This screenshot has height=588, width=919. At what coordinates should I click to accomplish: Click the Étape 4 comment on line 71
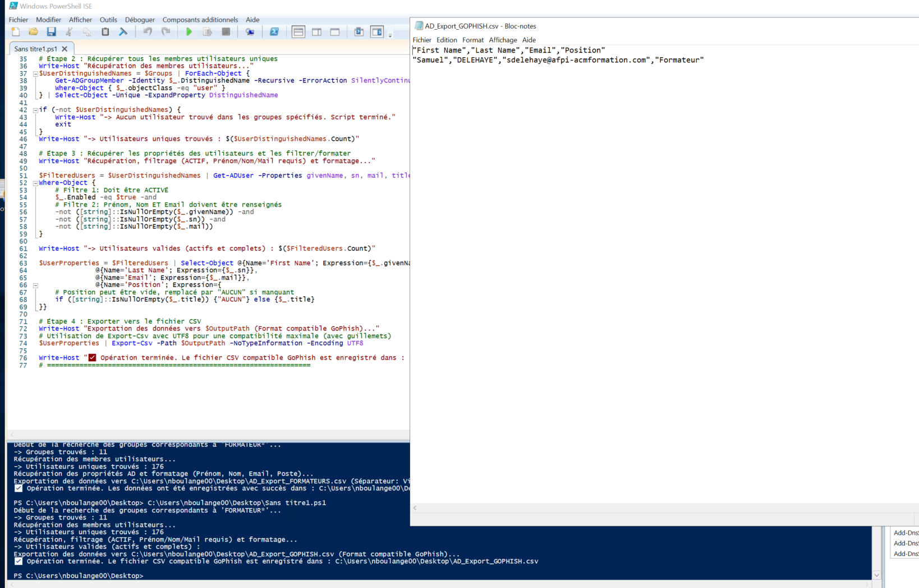120,321
